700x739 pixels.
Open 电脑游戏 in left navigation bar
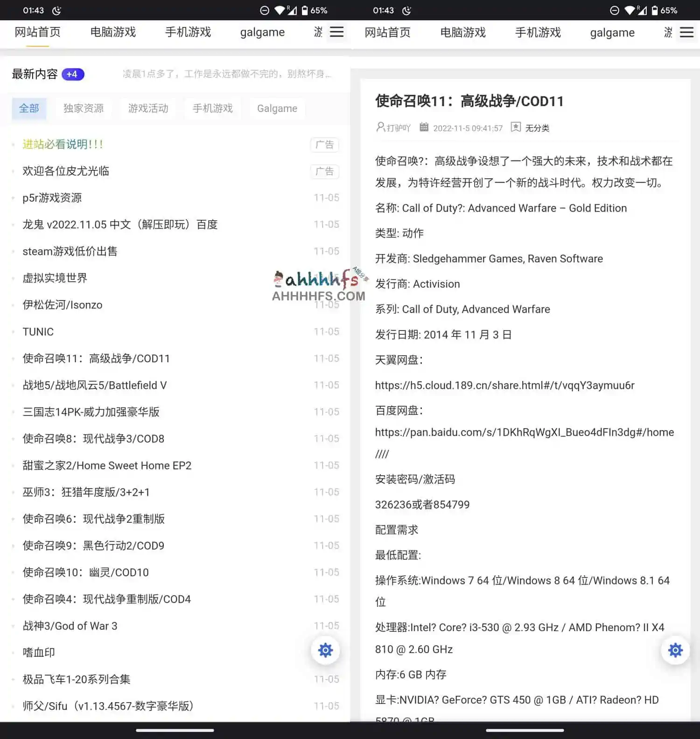click(x=113, y=32)
